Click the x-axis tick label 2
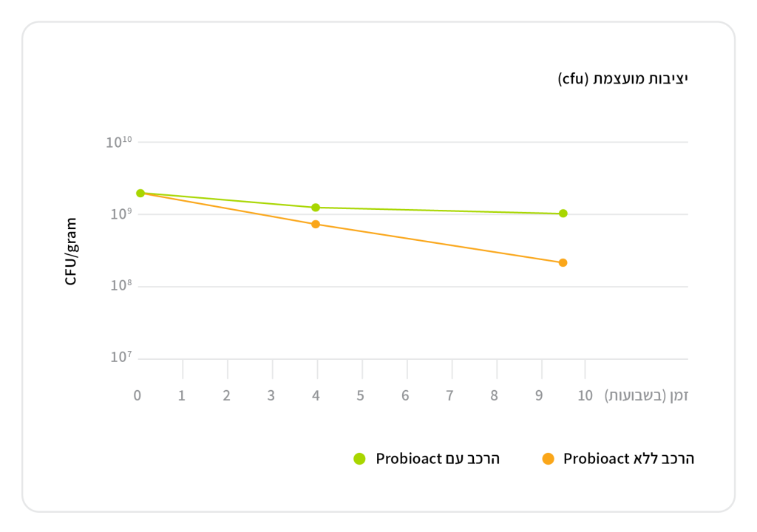Image resolution: width=757 pixels, height=532 pixels. pos(226,395)
